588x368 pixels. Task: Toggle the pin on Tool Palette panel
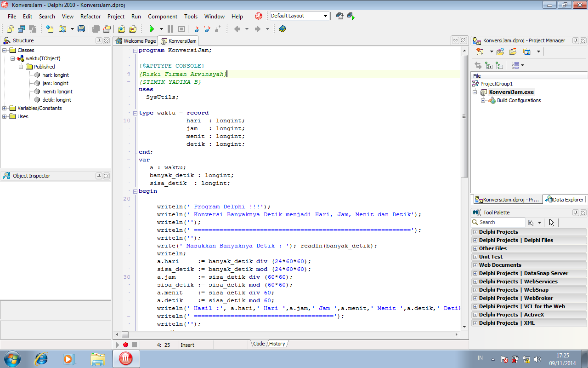point(576,213)
